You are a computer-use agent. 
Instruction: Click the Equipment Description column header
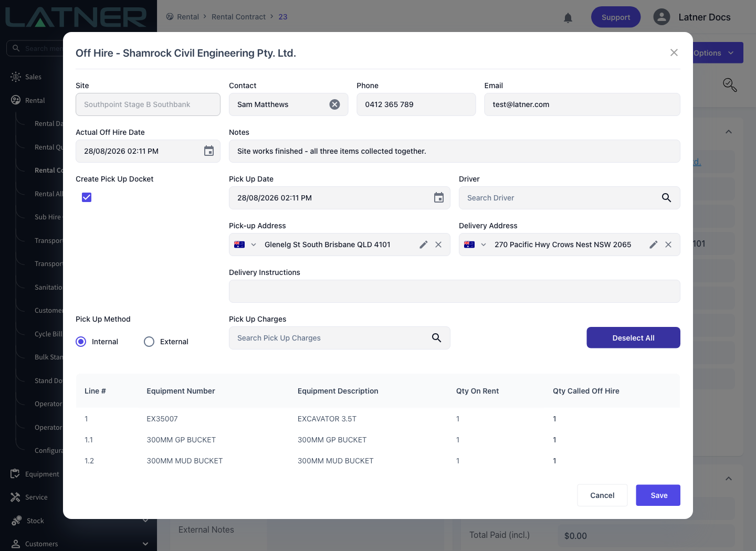coord(338,391)
